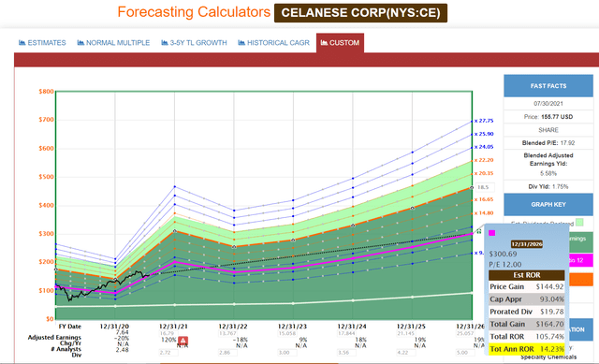Click the 18.5 custom P/E input box
599x364 pixels.
click(484, 187)
